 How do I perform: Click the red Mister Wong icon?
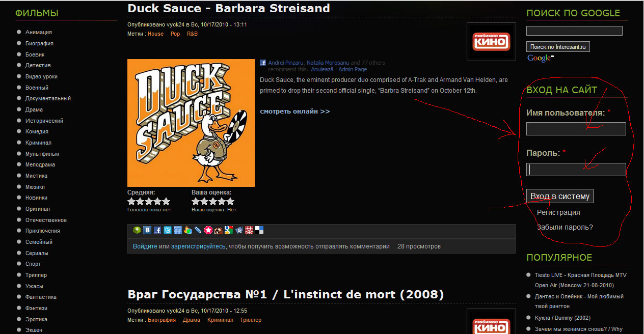(x=249, y=230)
